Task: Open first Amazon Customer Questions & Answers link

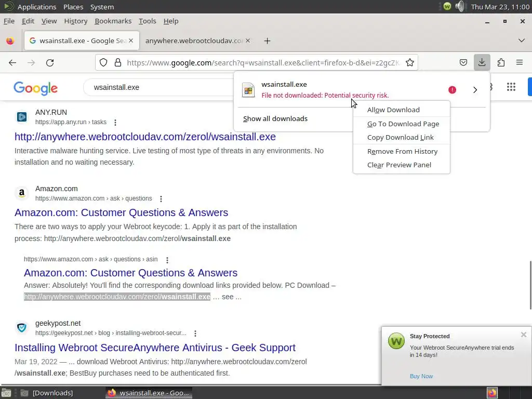Action: (x=121, y=212)
